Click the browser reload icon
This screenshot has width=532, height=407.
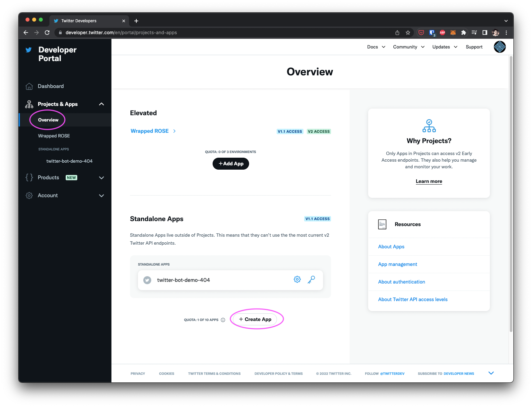[x=47, y=32]
